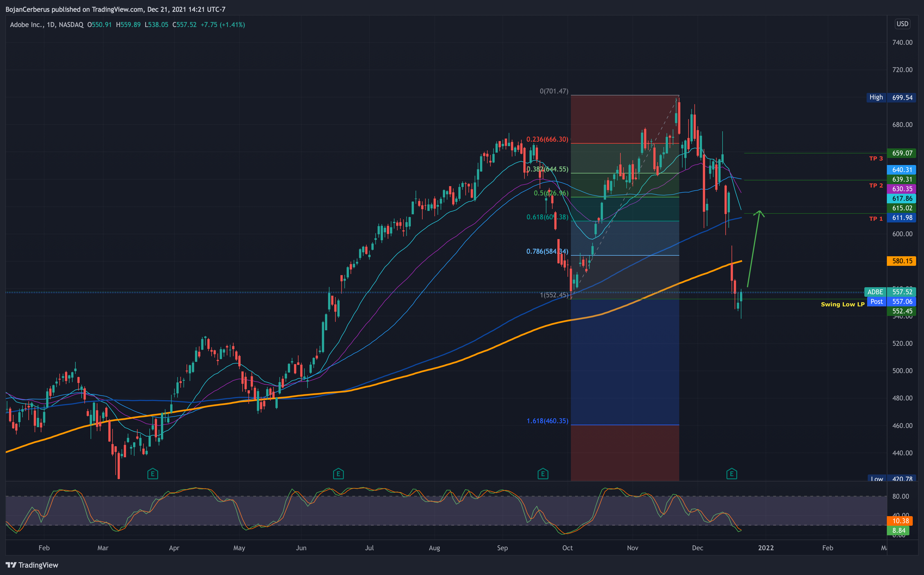The height and width of the screenshot is (575, 924).
Task: Click the 720.00 price axis label
Action: click(902, 70)
